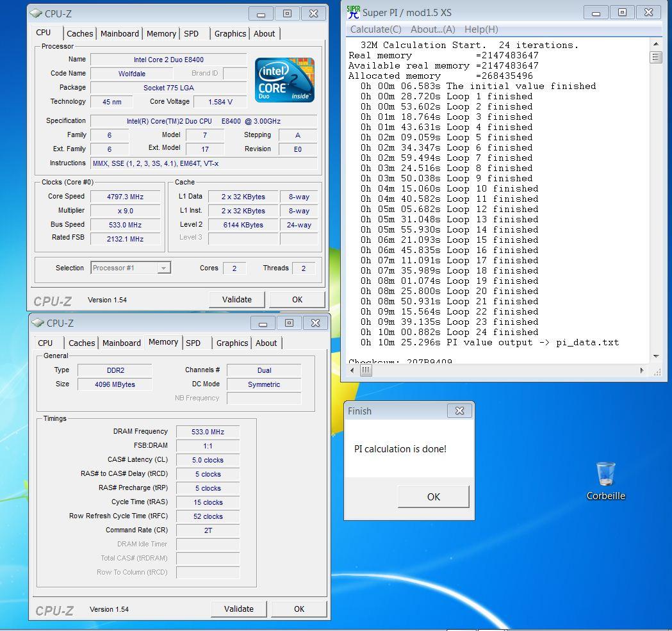Switch to Mainboard tab in top CPU-Z

pos(120,33)
